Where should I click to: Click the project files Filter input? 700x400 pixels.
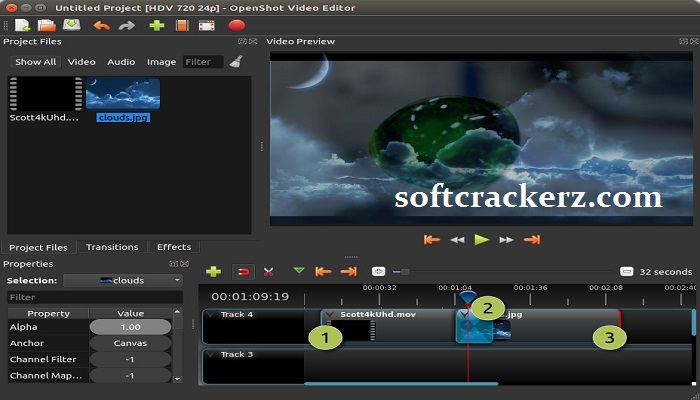click(x=203, y=62)
